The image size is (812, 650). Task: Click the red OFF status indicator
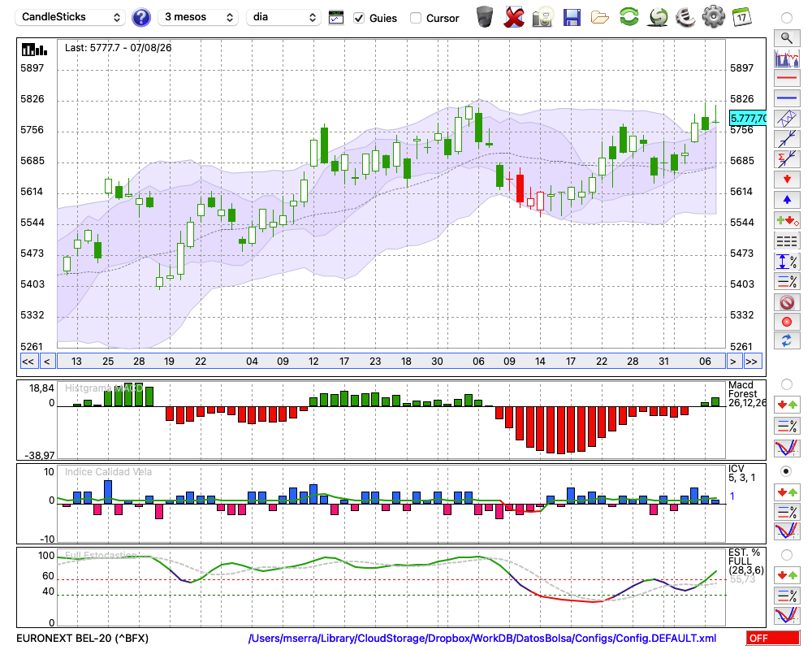pyautogui.click(x=773, y=638)
